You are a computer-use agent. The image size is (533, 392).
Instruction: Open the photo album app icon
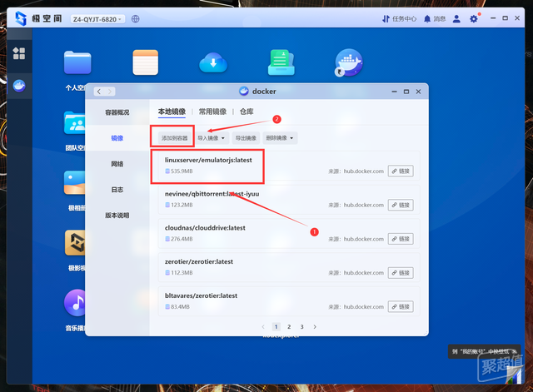click(75, 183)
